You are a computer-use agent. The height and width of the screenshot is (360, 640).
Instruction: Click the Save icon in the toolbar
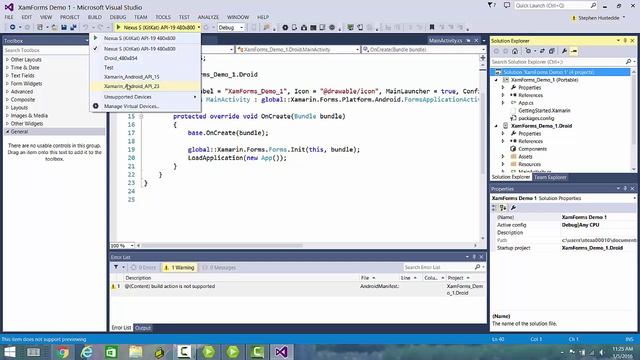(64, 27)
